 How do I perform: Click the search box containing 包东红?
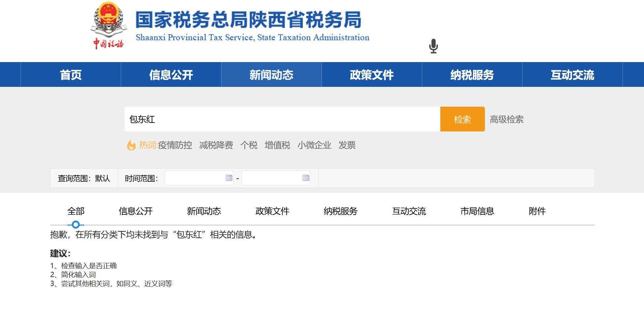pos(281,120)
